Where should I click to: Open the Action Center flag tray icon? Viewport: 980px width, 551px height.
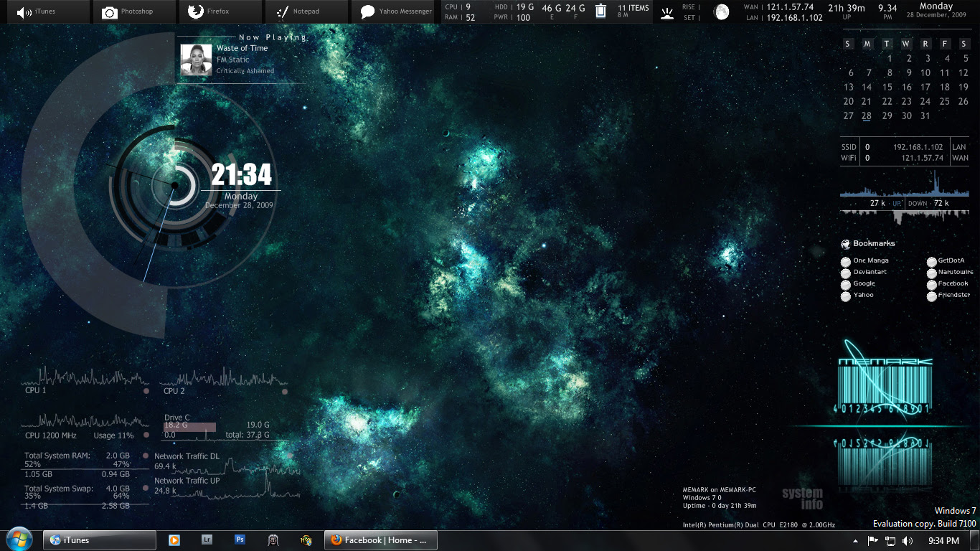pyautogui.click(x=874, y=540)
